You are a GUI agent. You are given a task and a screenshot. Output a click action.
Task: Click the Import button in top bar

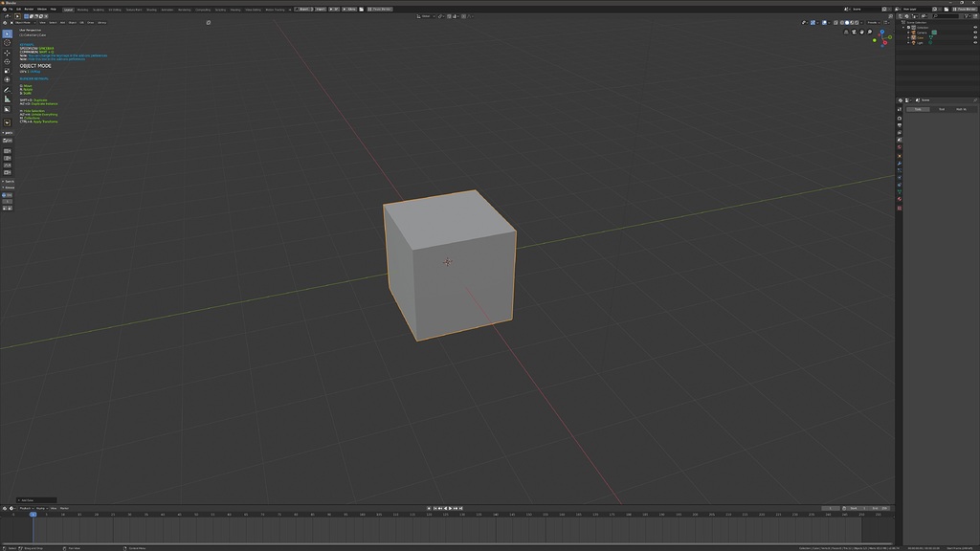(x=320, y=10)
